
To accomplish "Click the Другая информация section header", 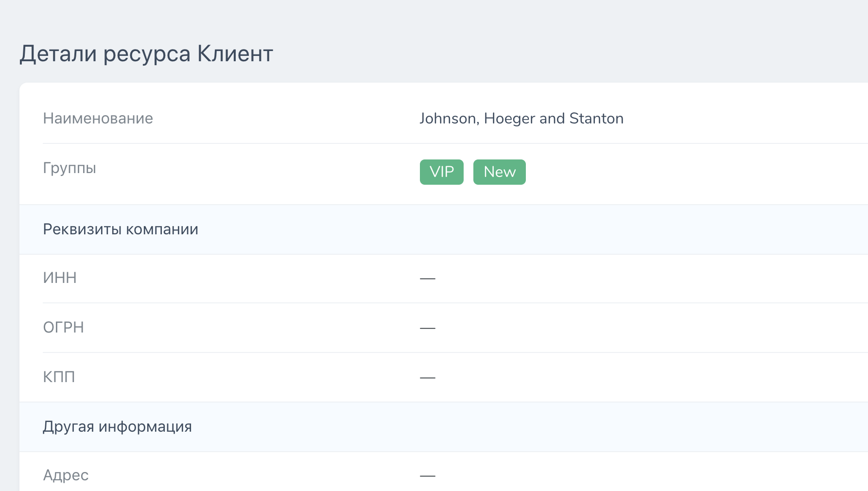I will click(x=117, y=427).
